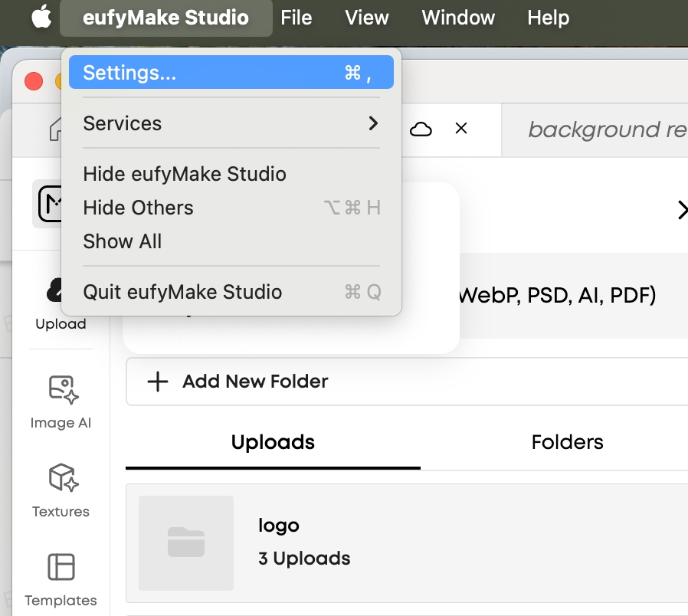The height and width of the screenshot is (616, 688).
Task: Select Show All menu item
Action: pyautogui.click(x=231, y=241)
